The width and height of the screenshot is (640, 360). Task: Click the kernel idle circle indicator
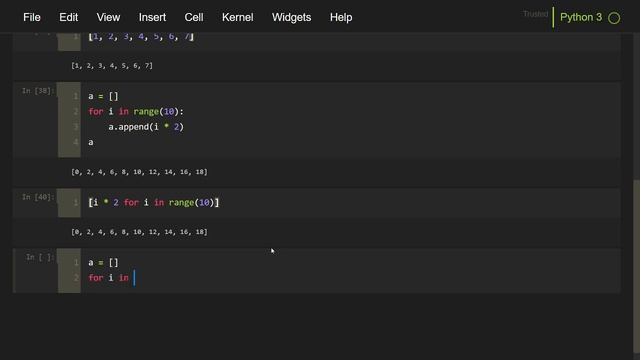click(614, 18)
